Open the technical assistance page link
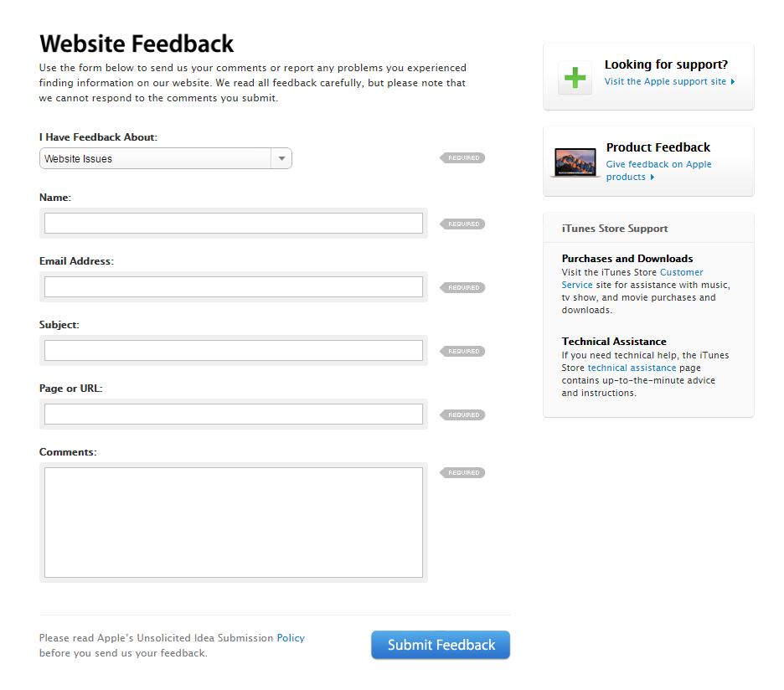The height and width of the screenshot is (690, 784). [632, 368]
